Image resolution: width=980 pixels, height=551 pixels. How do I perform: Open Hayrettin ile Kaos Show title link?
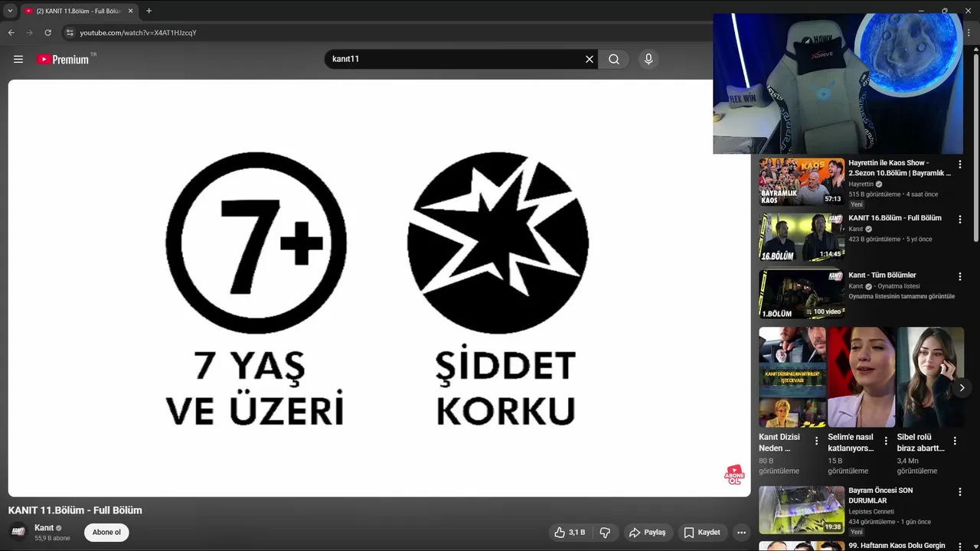[900, 168]
